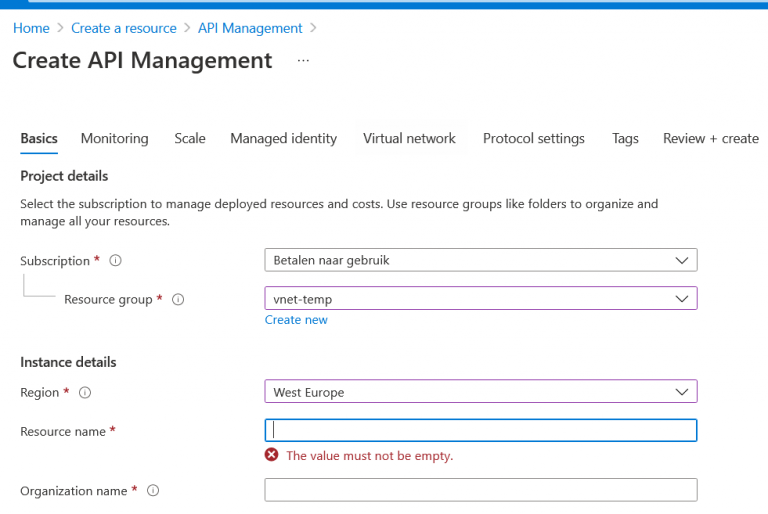Click the red error icon under Resource name
This screenshot has width=768, height=514.
pyautogui.click(x=272, y=455)
